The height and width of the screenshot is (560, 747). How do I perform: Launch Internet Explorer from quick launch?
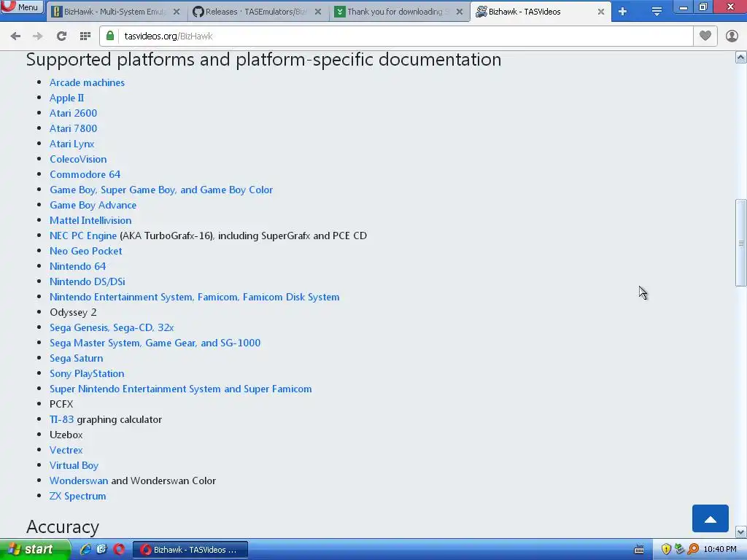[85, 550]
